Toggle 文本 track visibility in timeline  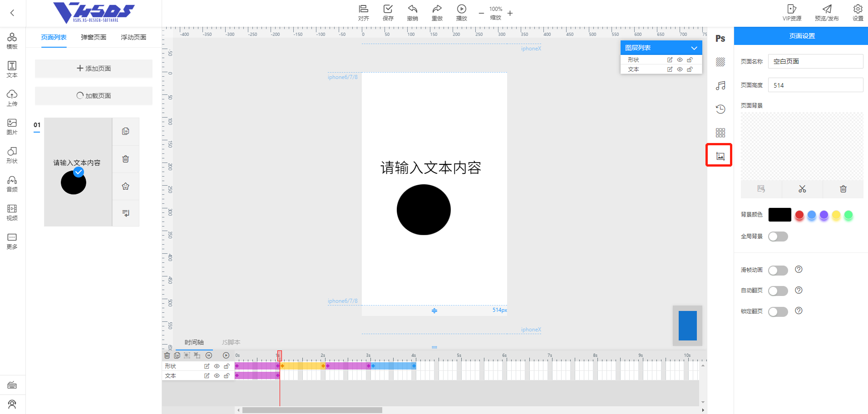pos(217,376)
